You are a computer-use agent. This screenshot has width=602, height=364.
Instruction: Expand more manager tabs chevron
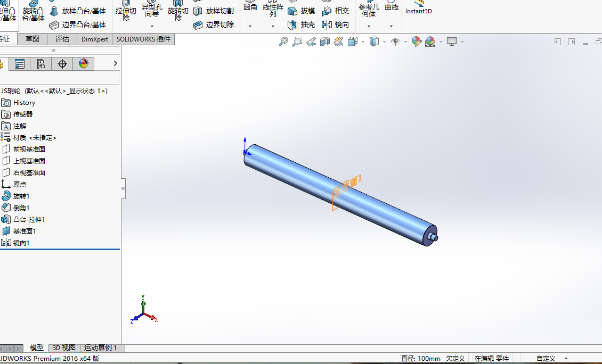115,64
